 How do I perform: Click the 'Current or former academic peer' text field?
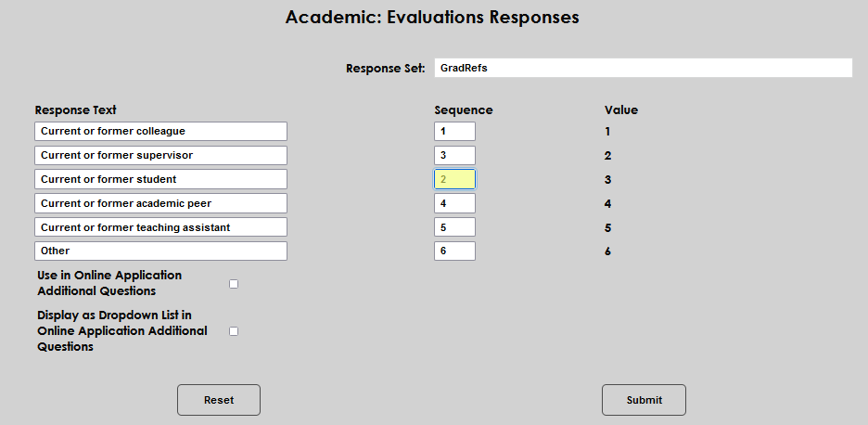(161, 203)
